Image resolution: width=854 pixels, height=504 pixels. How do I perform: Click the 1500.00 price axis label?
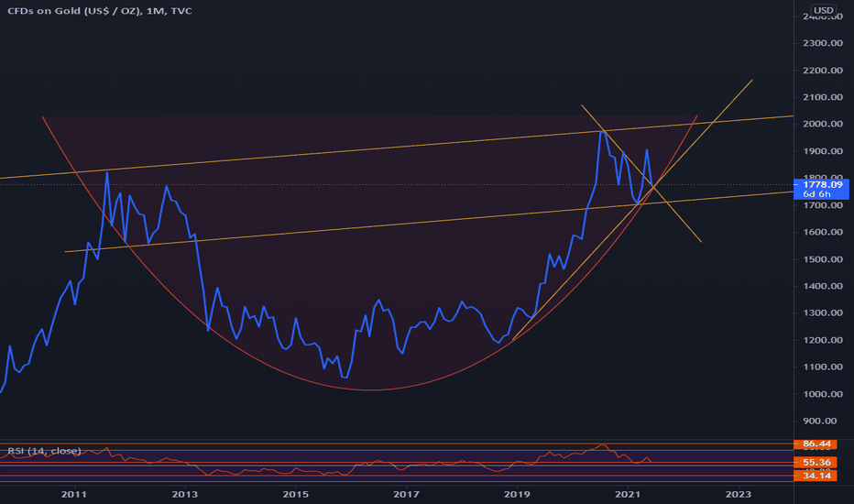click(x=823, y=258)
